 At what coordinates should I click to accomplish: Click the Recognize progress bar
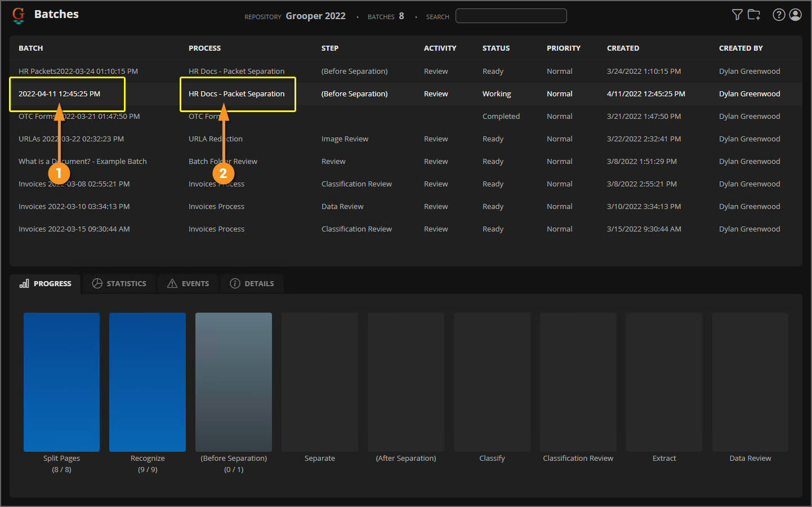(148, 382)
